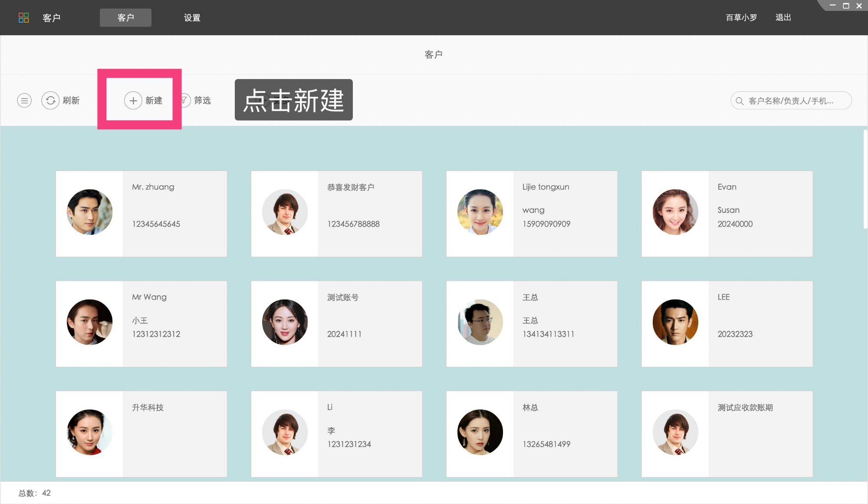Click the 王总 customer card
The image size is (868, 504).
[x=532, y=323]
